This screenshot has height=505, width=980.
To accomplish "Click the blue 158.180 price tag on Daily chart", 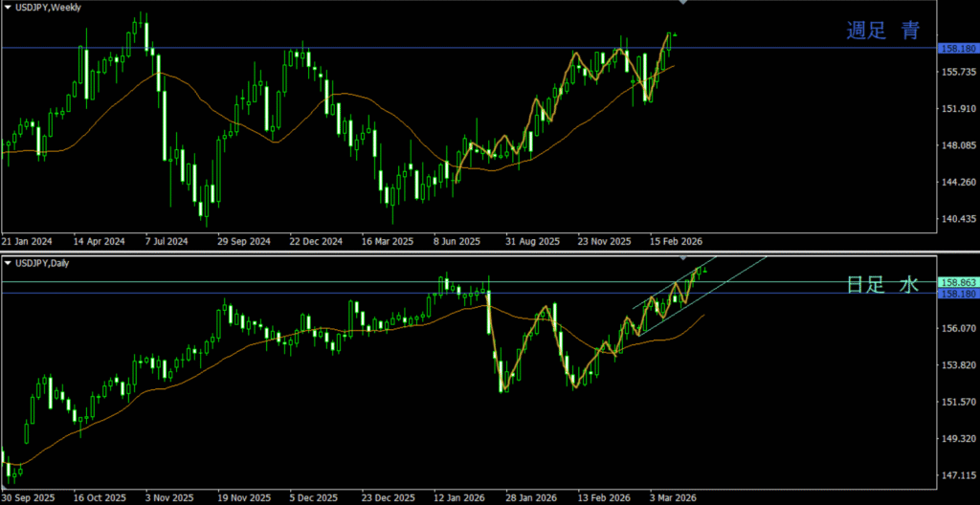I will pos(957,294).
